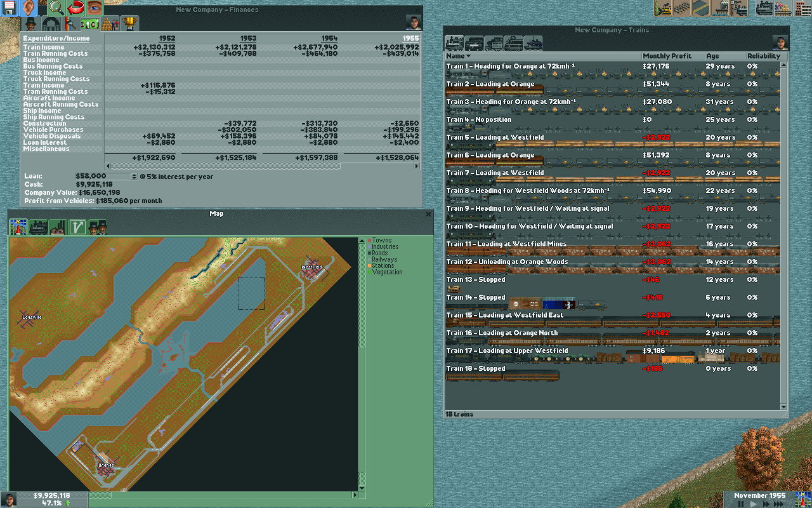
Task: Show industries on the map tab
Action: pos(58,227)
